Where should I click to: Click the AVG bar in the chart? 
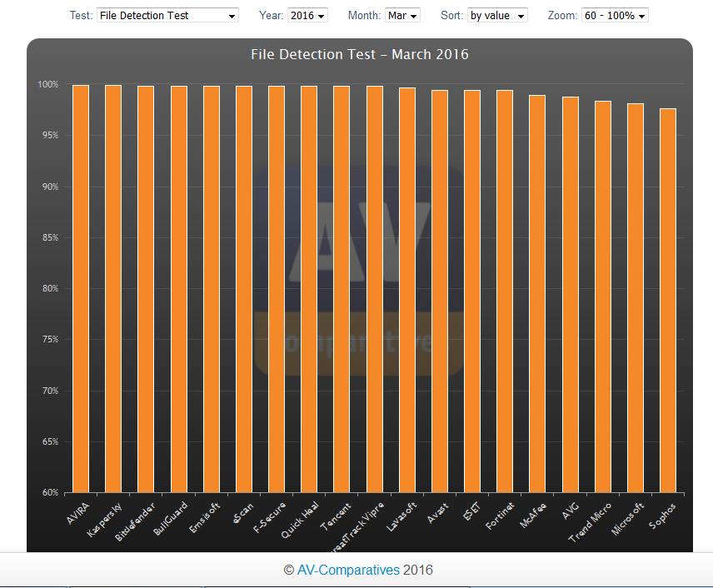[571, 295]
